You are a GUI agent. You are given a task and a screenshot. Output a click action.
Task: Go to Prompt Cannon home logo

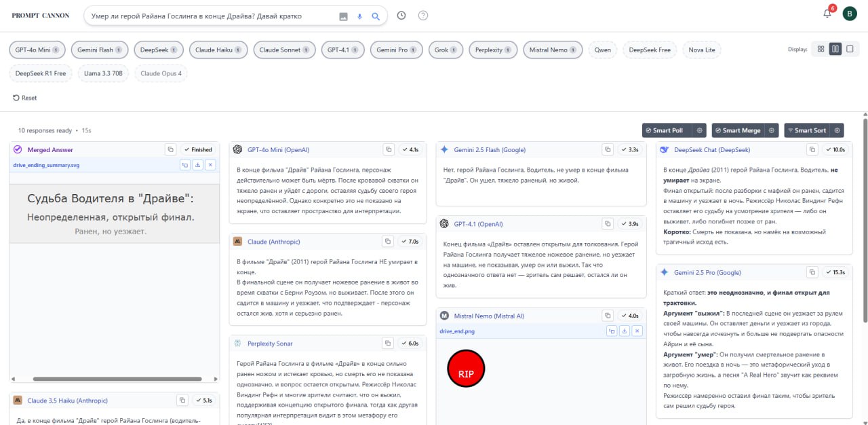[x=41, y=15]
